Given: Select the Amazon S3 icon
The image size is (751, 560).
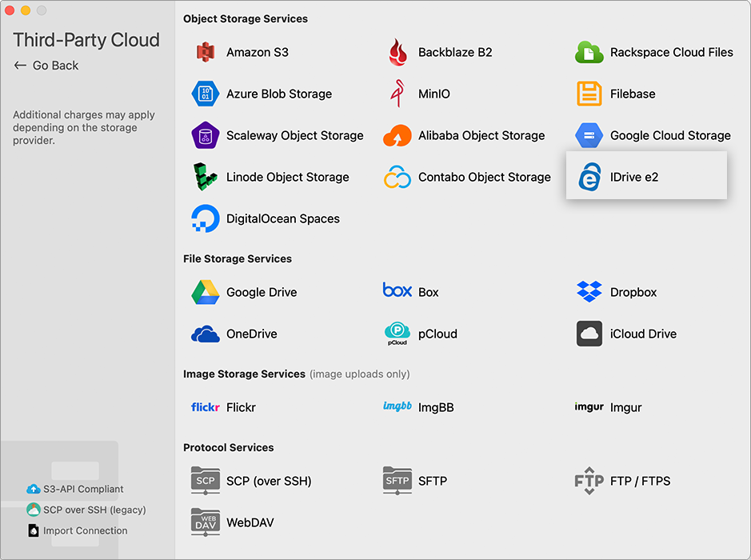Looking at the screenshot, I should pyautogui.click(x=206, y=52).
